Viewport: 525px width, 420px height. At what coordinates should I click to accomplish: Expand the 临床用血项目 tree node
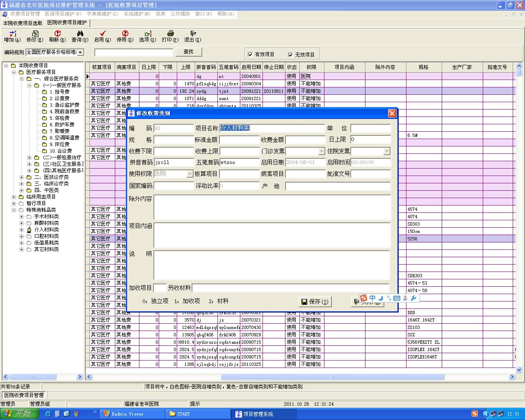pyautogui.click(x=14, y=197)
